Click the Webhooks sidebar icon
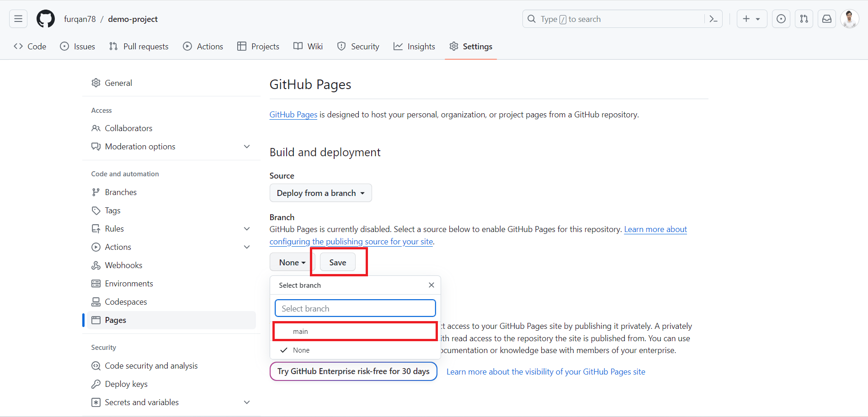This screenshot has width=868, height=417. point(96,265)
